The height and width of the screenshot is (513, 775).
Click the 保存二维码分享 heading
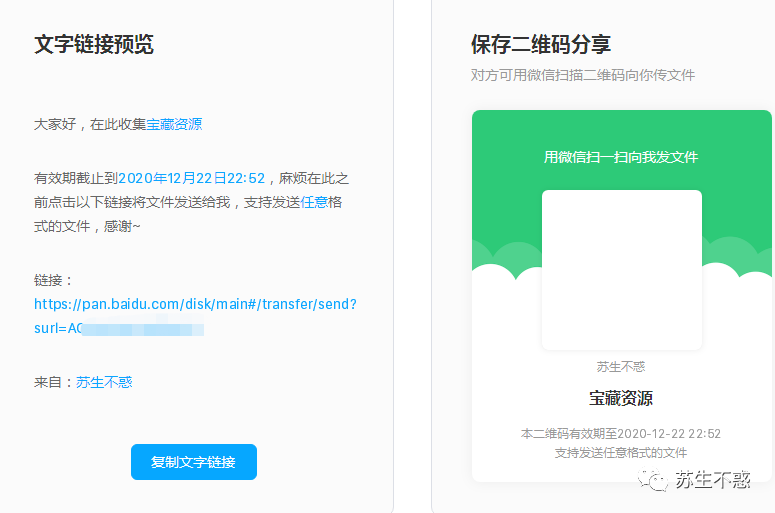coord(541,44)
